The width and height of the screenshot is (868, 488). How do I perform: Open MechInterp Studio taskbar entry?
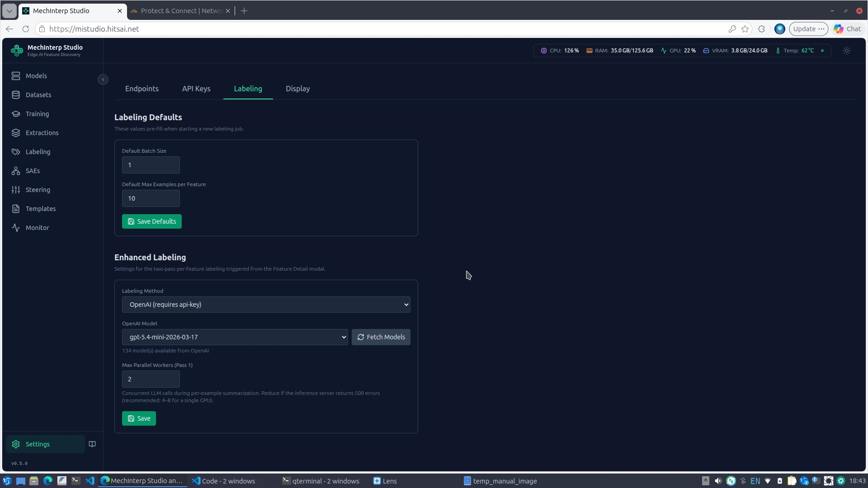point(142,481)
